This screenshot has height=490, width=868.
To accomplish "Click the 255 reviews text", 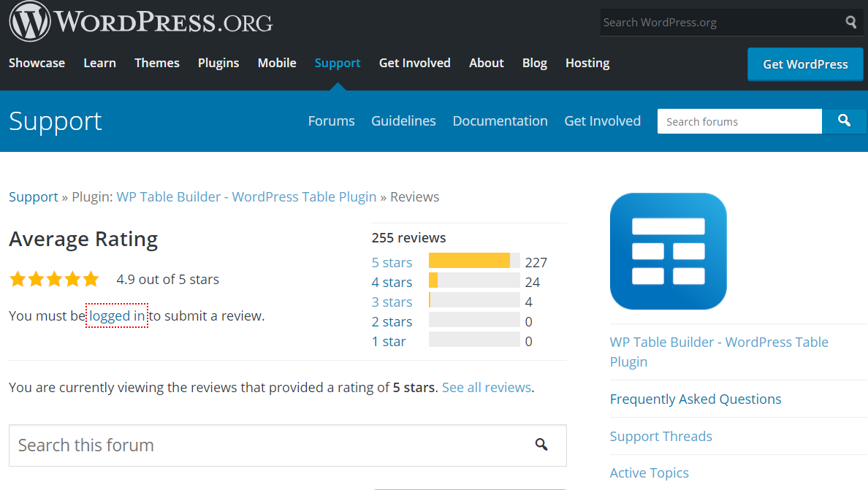I will click(x=408, y=238).
